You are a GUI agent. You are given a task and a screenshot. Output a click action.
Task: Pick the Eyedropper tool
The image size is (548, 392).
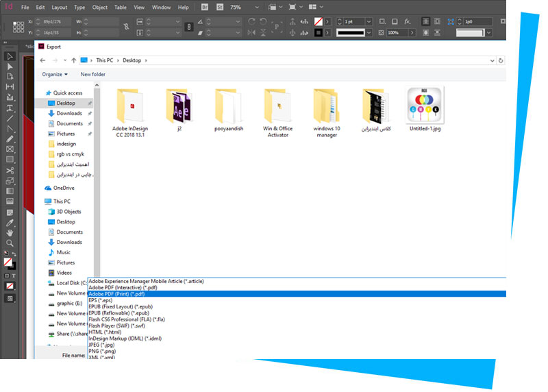click(x=10, y=223)
